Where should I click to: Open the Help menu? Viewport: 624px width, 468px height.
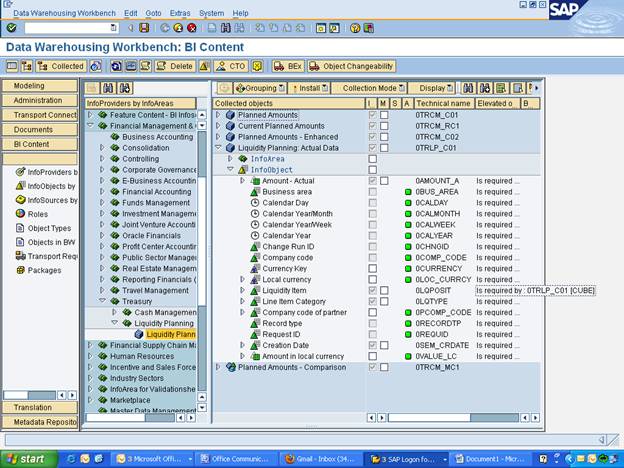click(240, 13)
